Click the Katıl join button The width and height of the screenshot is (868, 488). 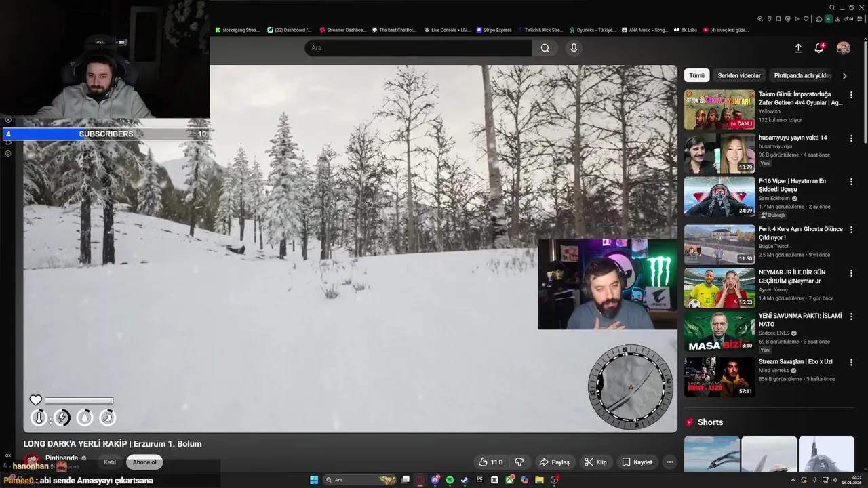click(110, 462)
